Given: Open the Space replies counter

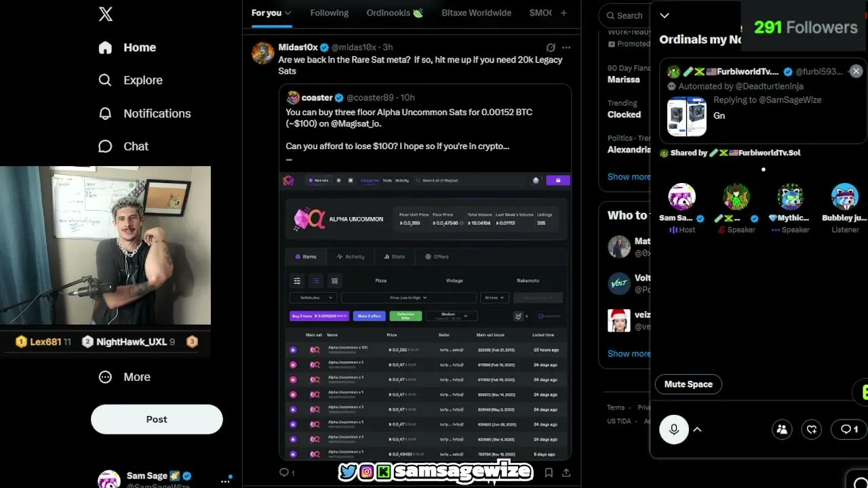Looking at the screenshot, I should pos(849,429).
